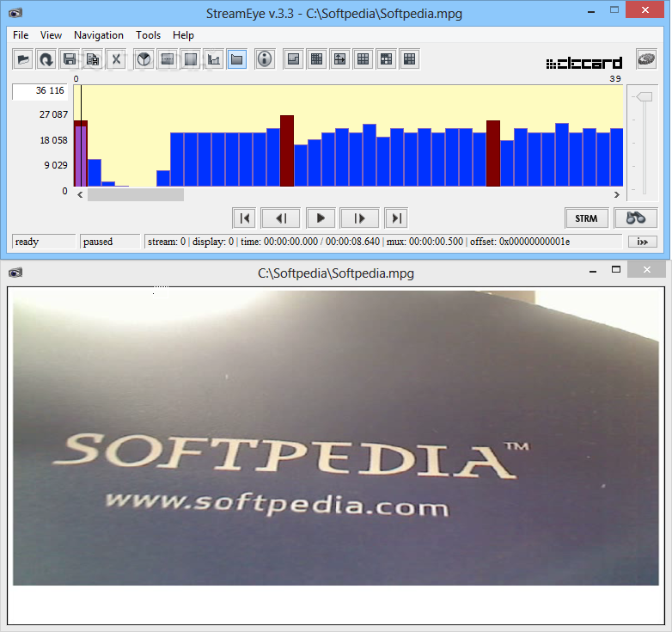Click the binoculars search button
This screenshot has height=632, width=672.
(x=636, y=218)
